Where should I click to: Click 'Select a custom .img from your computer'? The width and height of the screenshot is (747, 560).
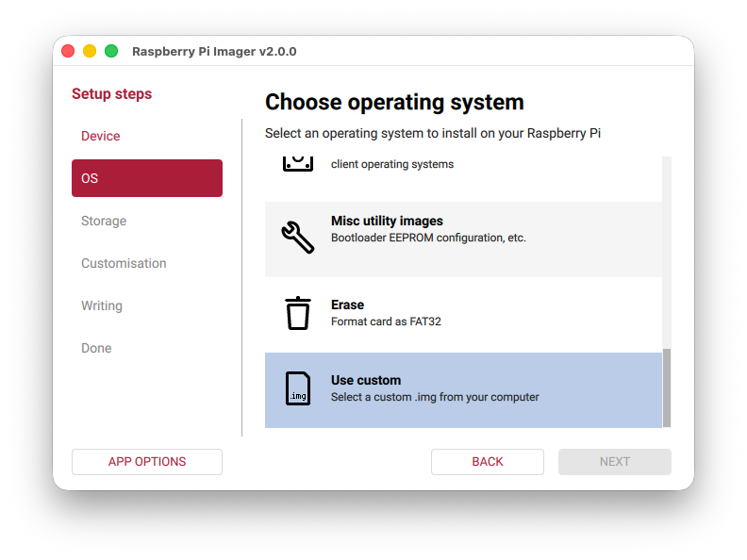(435, 397)
